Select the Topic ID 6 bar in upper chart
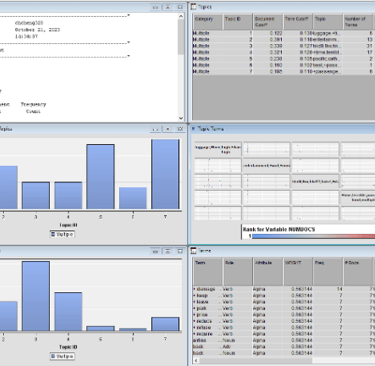 pos(133,198)
